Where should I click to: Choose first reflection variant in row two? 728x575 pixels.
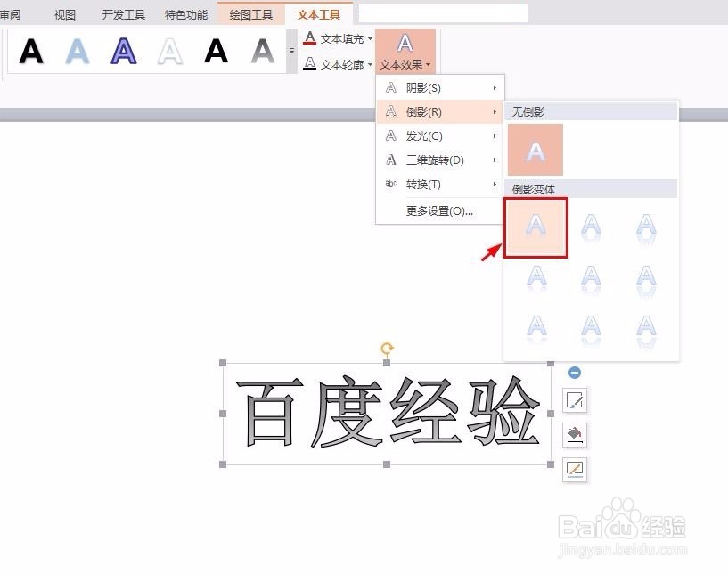tap(536, 278)
